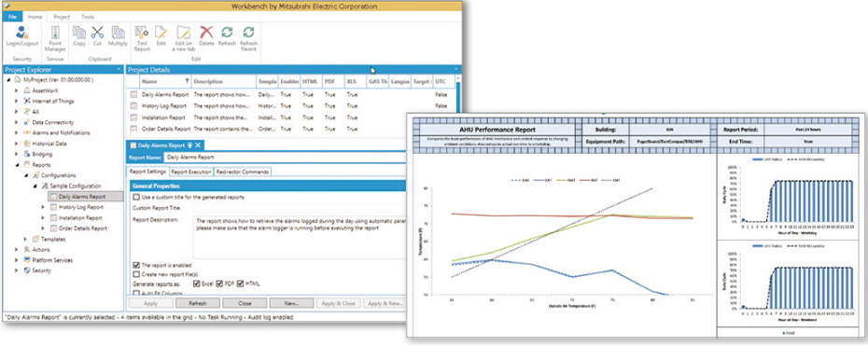Viewport: 868px width, 346px height.
Task: Click the Close button at bottom
Action: click(x=245, y=303)
